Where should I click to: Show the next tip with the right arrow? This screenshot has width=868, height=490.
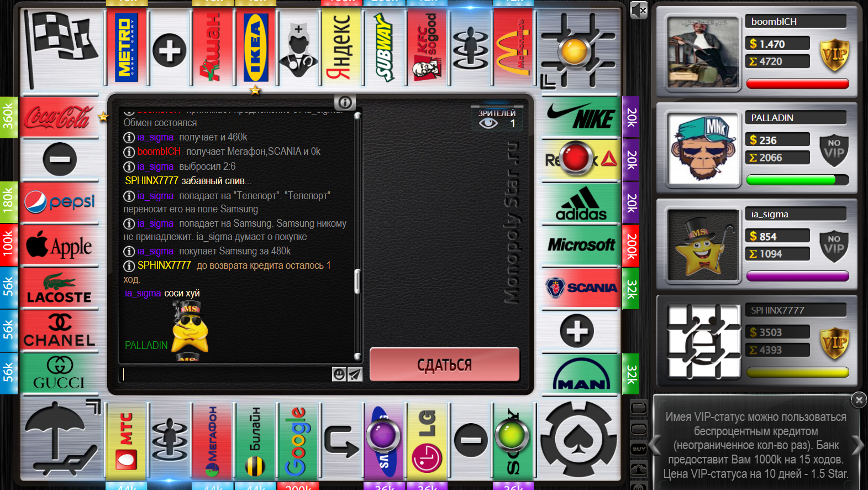858,445
